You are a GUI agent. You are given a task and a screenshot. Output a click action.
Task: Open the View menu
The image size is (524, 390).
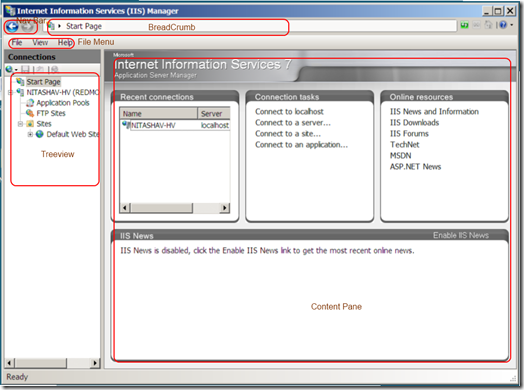pos(40,42)
